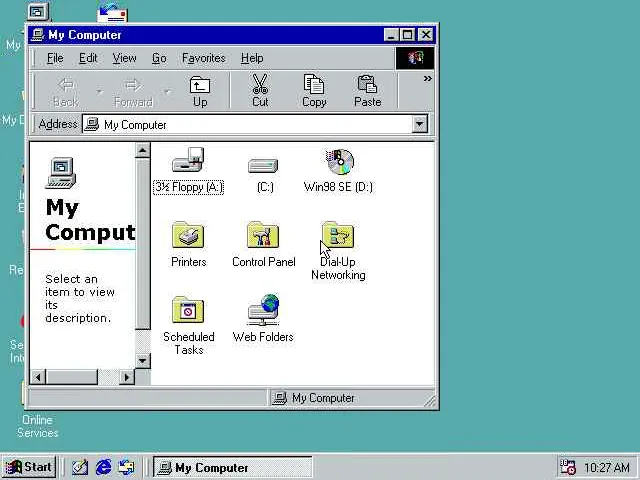Click the Up toolbar button

[x=200, y=91]
